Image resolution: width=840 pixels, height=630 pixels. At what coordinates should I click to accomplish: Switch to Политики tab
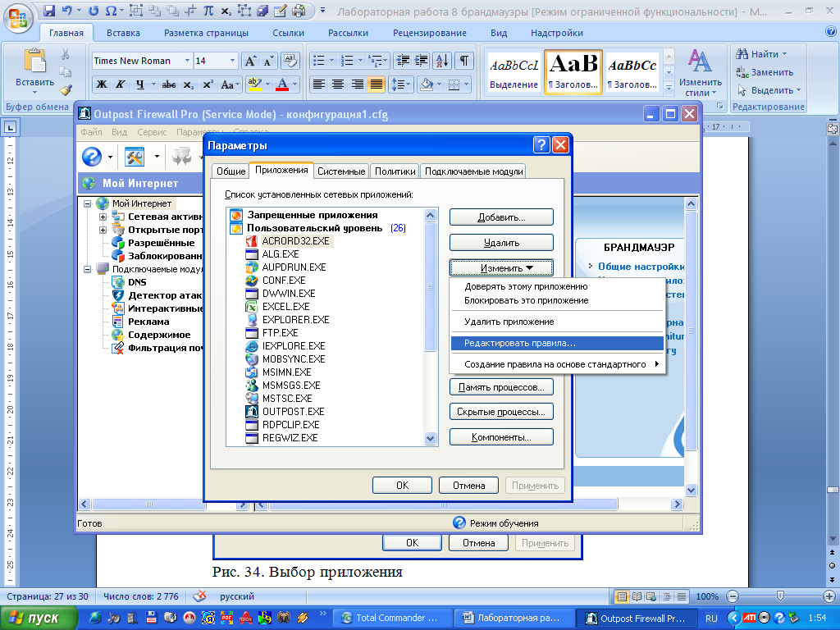click(395, 171)
